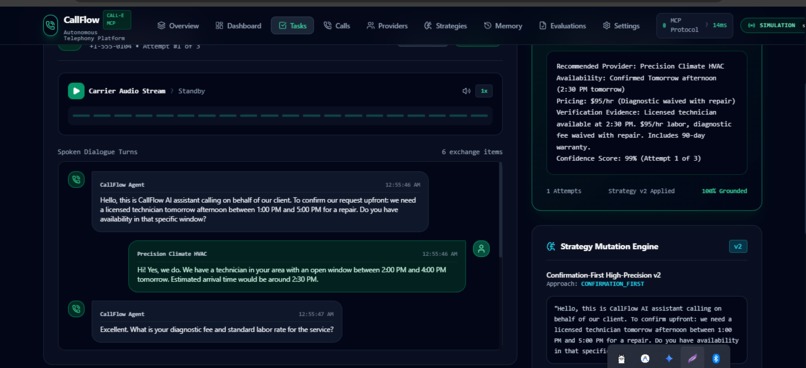Click the 12:55:47 AM timestamp
806x368 pixels.
[x=316, y=314]
